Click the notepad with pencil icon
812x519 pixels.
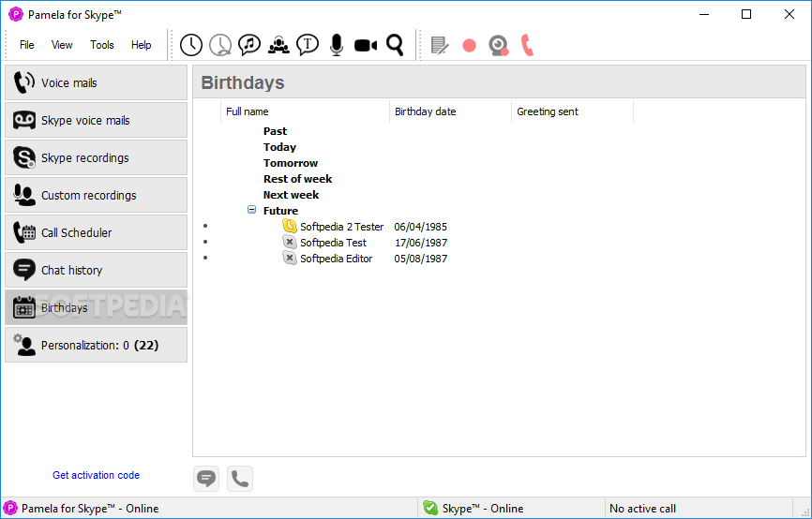(x=440, y=46)
